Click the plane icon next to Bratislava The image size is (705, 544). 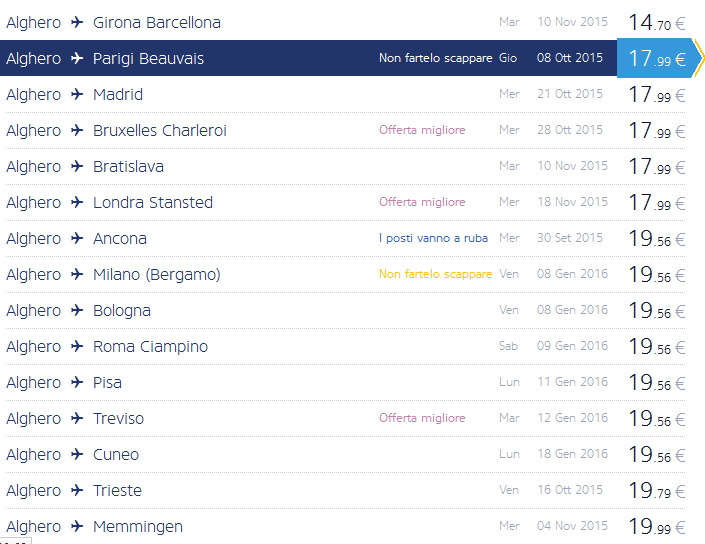(77, 166)
